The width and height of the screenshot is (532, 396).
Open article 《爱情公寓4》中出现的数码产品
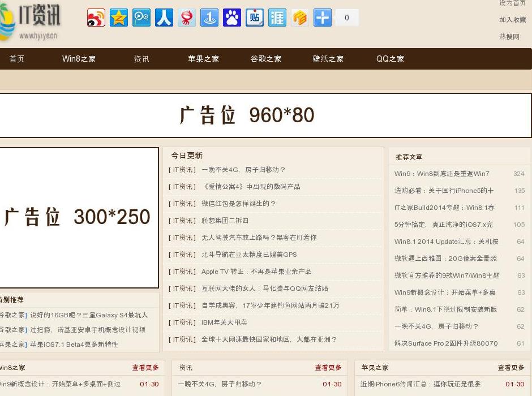click(x=251, y=187)
